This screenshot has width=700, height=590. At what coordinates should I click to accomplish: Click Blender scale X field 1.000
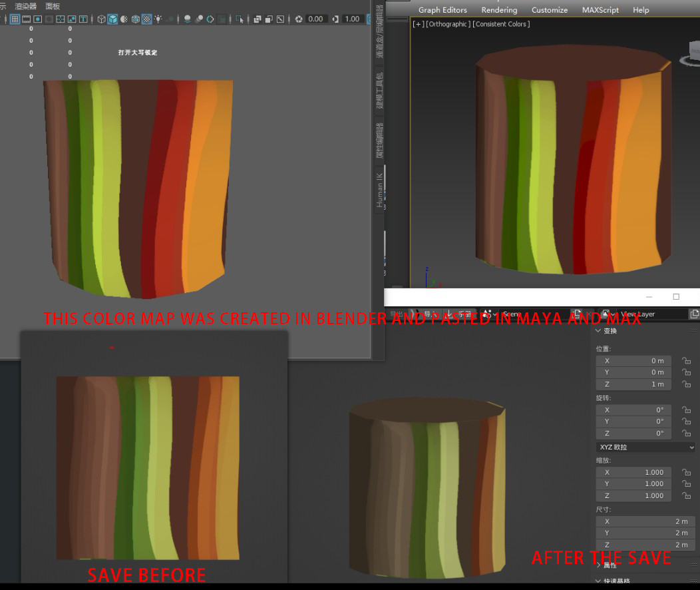point(634,473)
